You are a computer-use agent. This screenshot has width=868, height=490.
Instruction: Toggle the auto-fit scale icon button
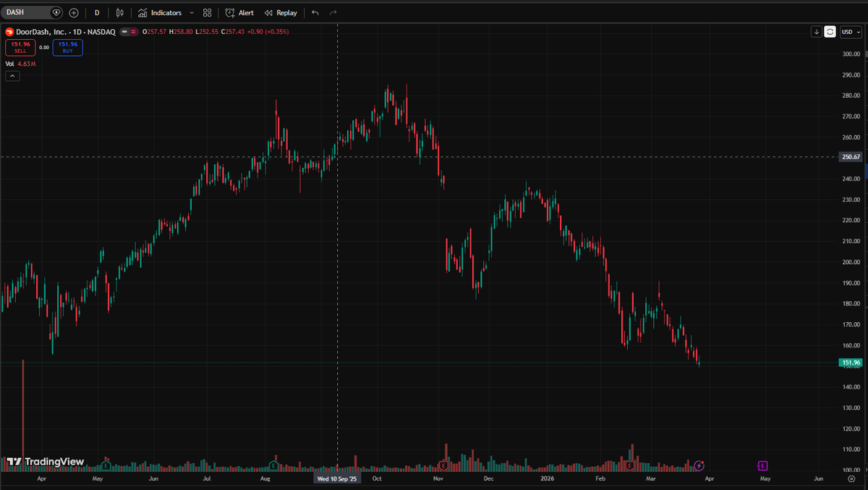click(x=830, y=32)
